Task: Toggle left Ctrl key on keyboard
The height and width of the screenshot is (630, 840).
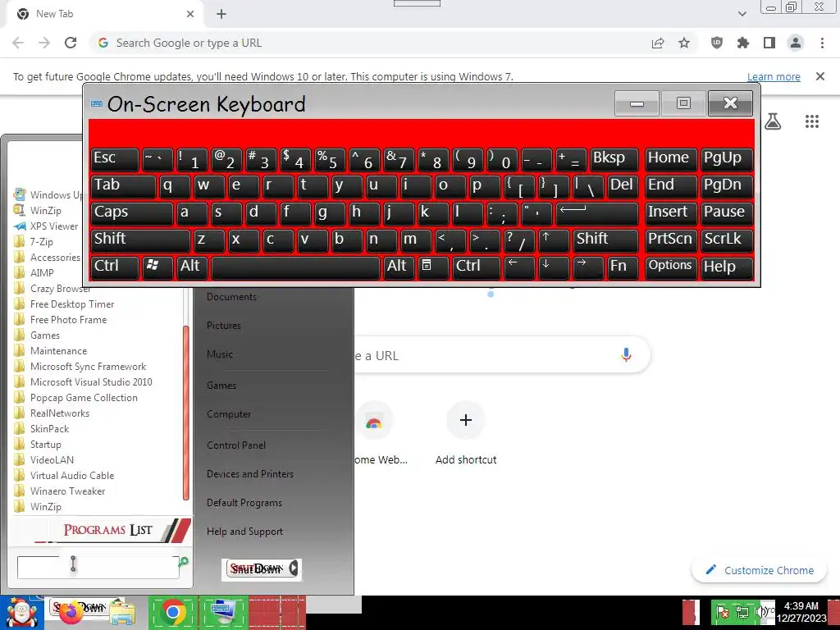Action: (x=115, y=267)
